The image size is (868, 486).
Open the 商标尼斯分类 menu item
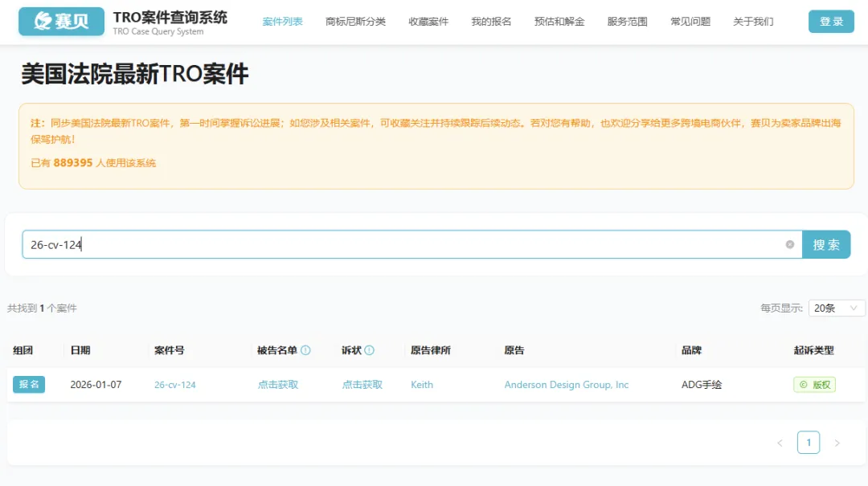(x=355, y=22)
